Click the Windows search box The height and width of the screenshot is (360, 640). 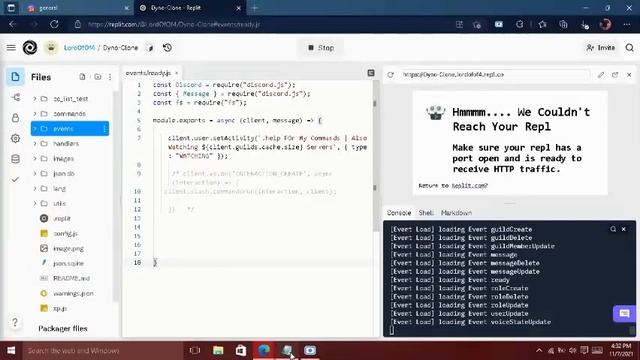click(x=102, y=350)
